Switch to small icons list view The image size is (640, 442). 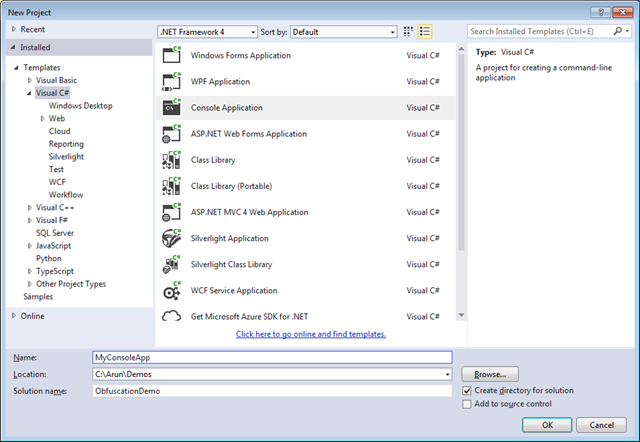[x=426, y=32]
